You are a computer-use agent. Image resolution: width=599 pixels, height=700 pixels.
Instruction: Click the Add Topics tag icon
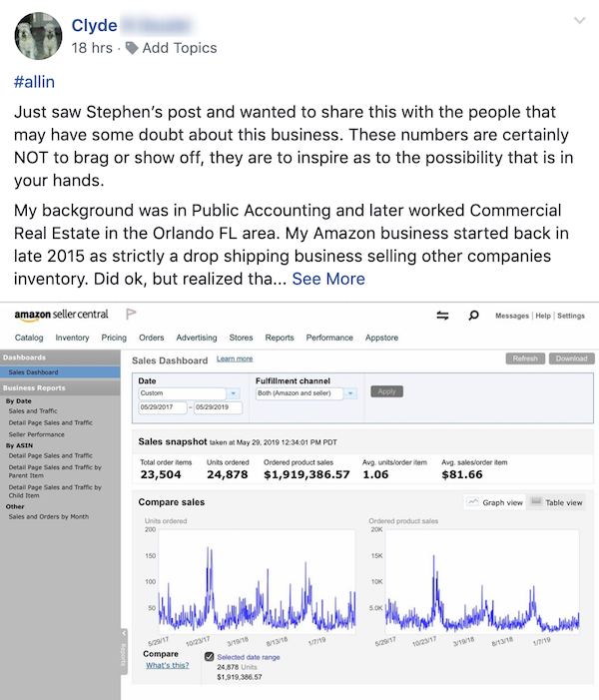(132, 48)
